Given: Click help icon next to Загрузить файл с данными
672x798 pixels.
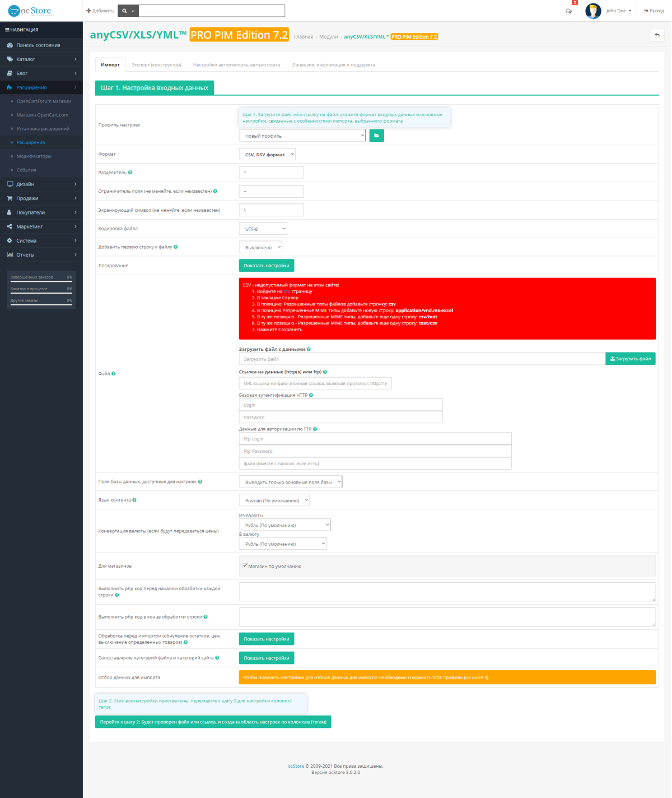Looking at the screenshot, I should pos(309,349).
